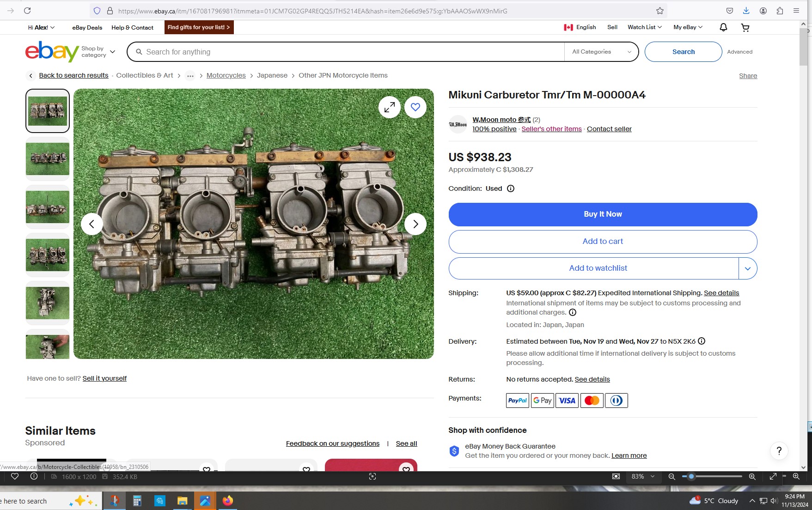Open Firefox from the Windows taskbar
Viewport: 812px width, 510px height.
[x=227, y=501]
